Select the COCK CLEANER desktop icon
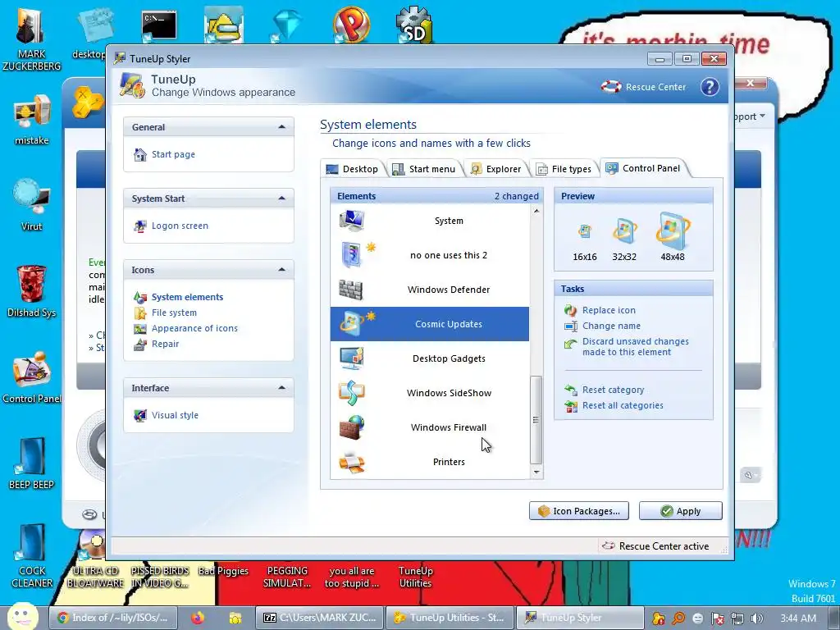 click(x=32, y=555)
